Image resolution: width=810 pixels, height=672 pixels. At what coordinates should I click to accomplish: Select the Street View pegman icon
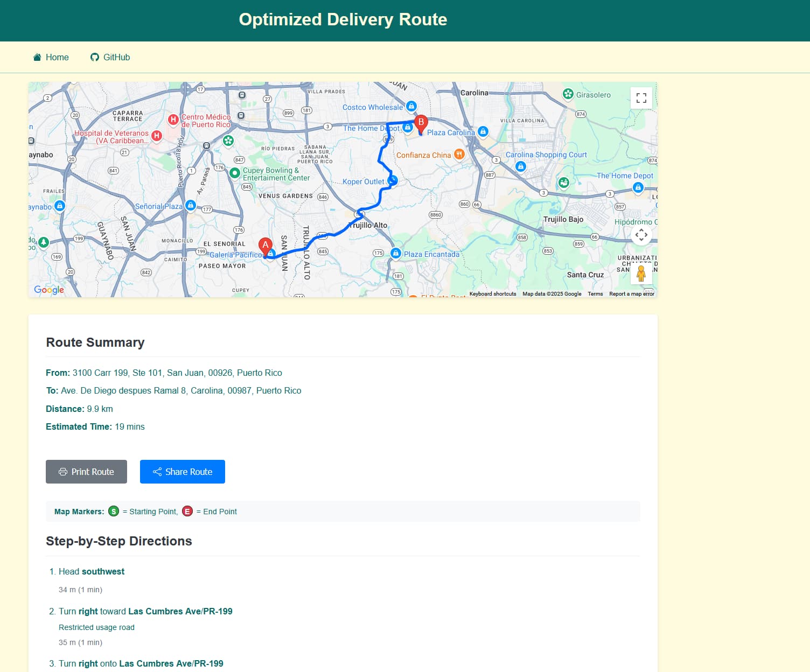click(641, 274)
